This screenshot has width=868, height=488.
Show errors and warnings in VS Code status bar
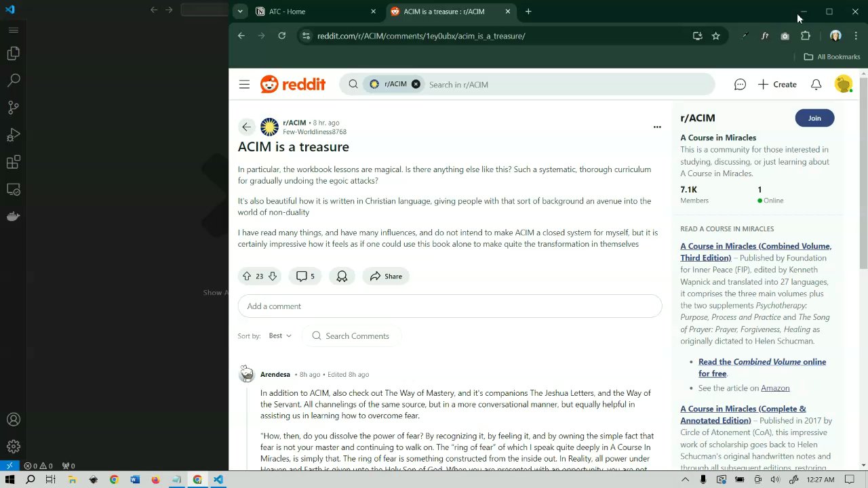38,466
